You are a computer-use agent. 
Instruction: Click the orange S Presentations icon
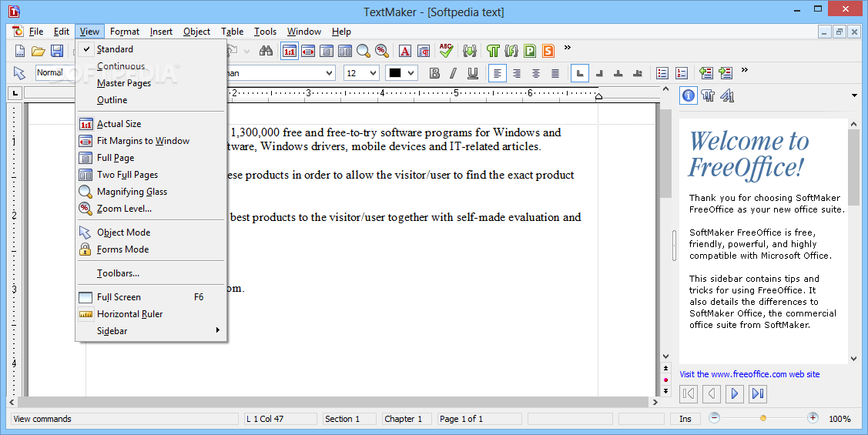pyautogui.click(x=548, y=52)
